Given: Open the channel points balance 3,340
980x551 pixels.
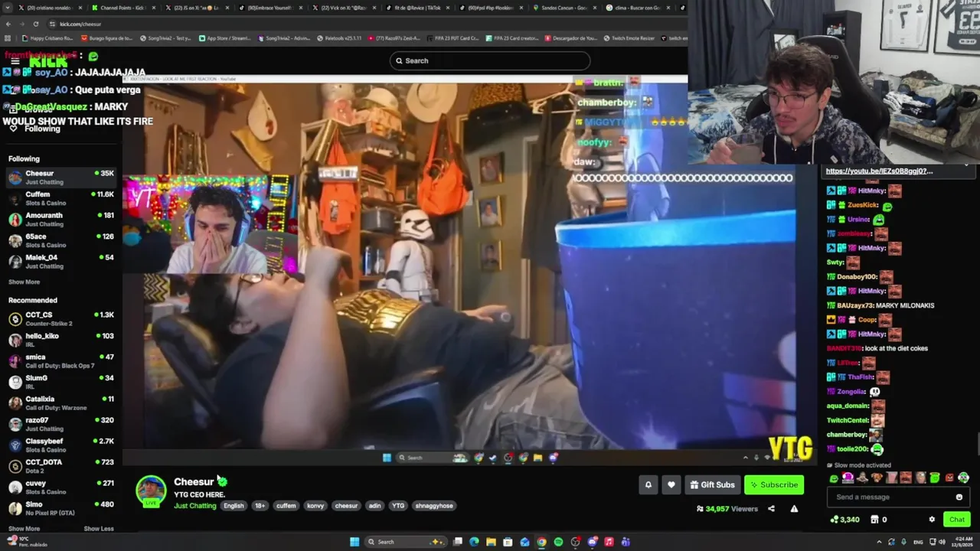Looking at the screenshot, I should pyautogui.click(x=845, y=520).
